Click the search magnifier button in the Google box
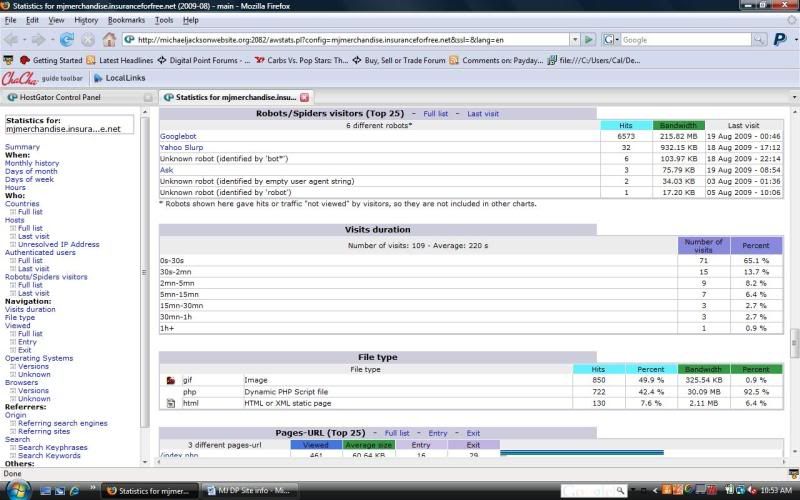Screen dimensions: 800x500 coord(759,39)
